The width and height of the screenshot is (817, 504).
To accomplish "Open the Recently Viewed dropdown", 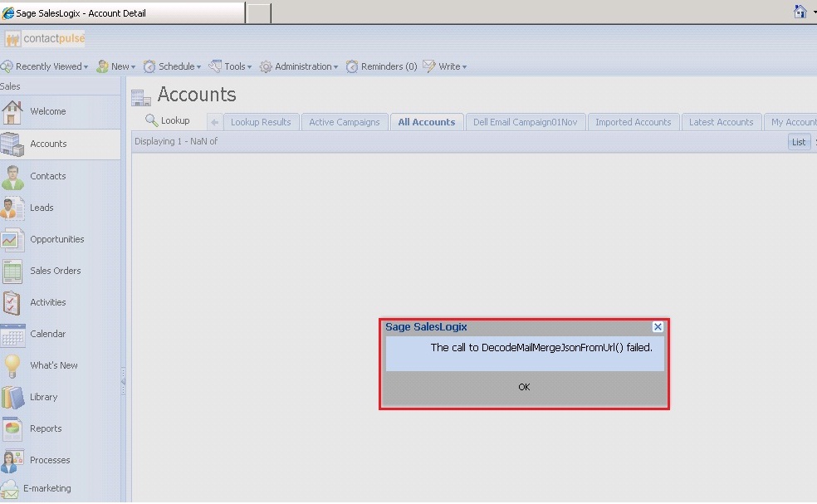I will point(44,66).
